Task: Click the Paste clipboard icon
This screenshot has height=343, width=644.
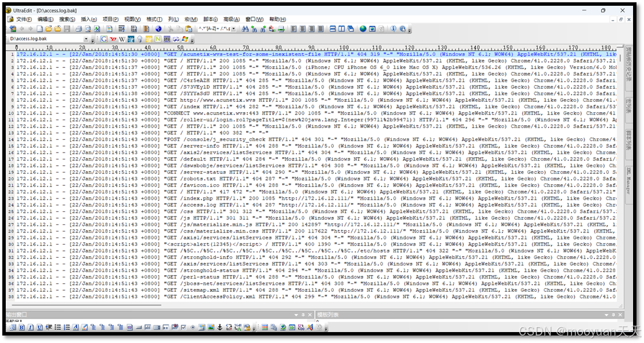Action: (189, 29)
